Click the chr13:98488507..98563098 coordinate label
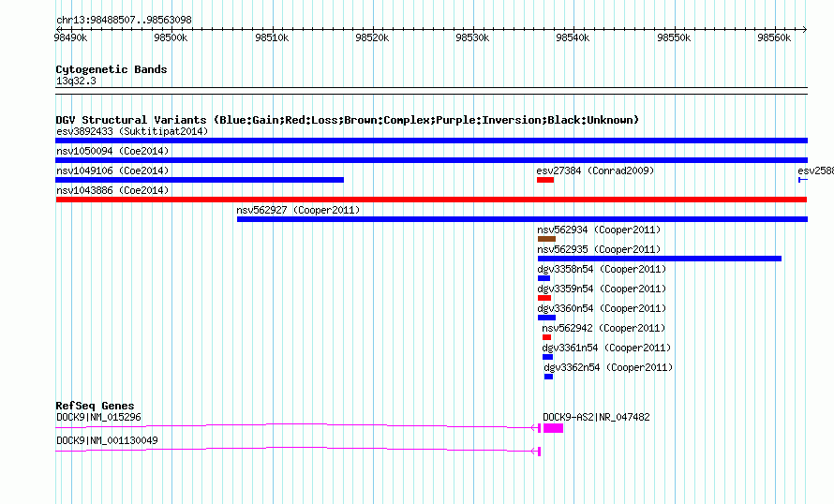The height and width of the screenshot is (504, 834). (124, 21)
